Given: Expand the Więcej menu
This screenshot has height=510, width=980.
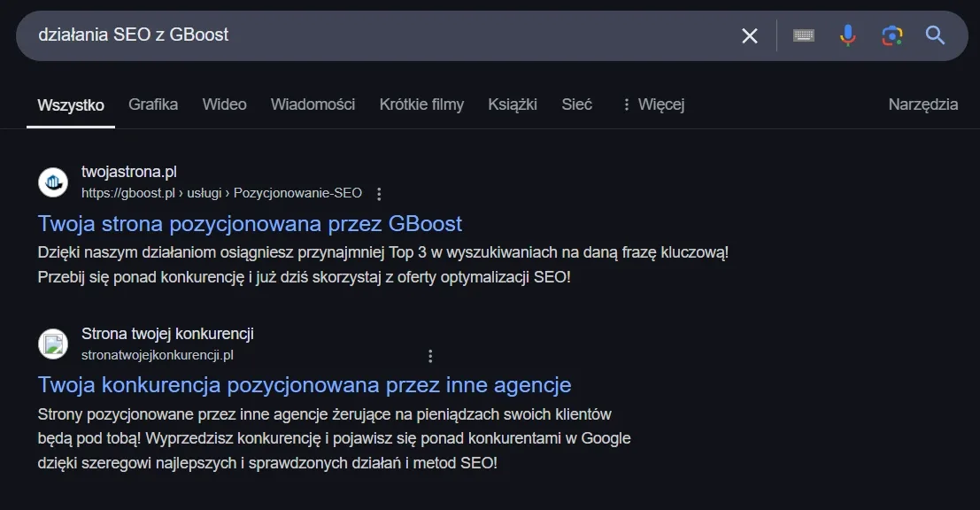Looking at the screenshot, I should click(653, 104).
